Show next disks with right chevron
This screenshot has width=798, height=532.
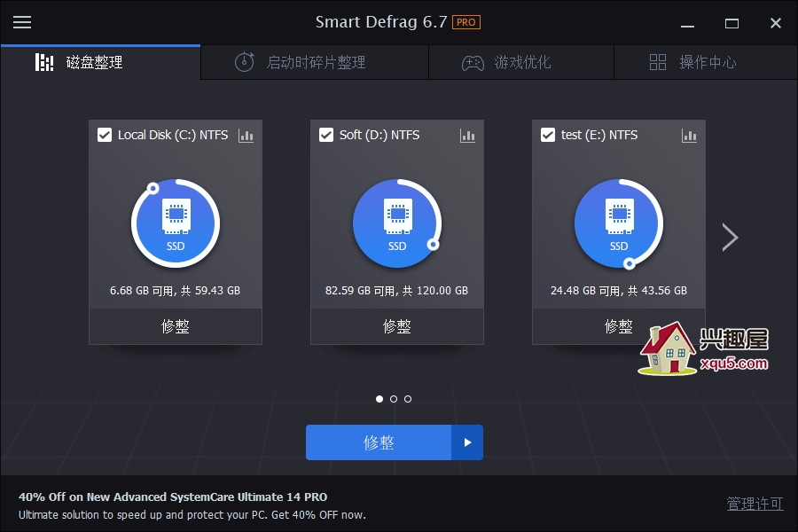click(730, 238)
